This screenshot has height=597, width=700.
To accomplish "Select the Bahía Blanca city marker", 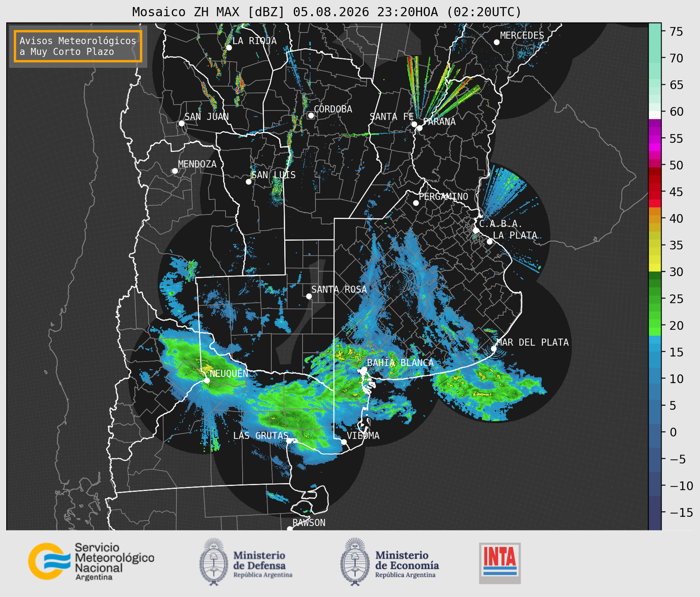I will [364, 369].
